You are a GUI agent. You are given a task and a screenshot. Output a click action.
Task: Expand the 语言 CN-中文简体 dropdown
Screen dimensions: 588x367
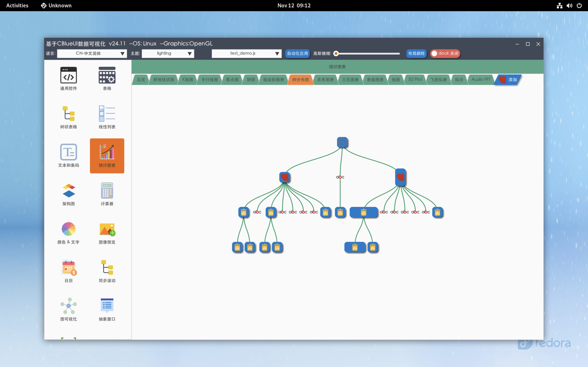pos(92,53)
